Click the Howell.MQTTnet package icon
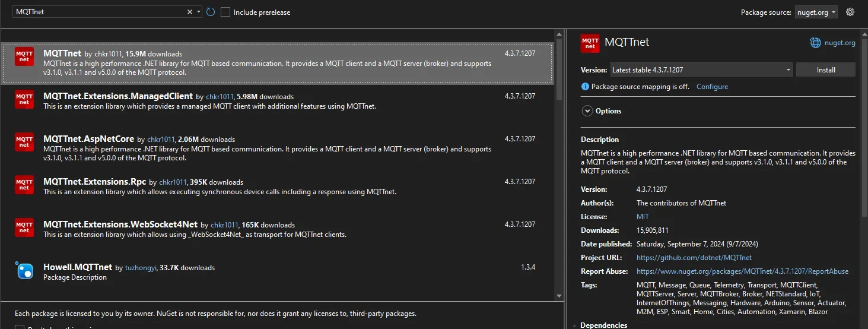Screen dimensions: 868x329 point(24,270)
